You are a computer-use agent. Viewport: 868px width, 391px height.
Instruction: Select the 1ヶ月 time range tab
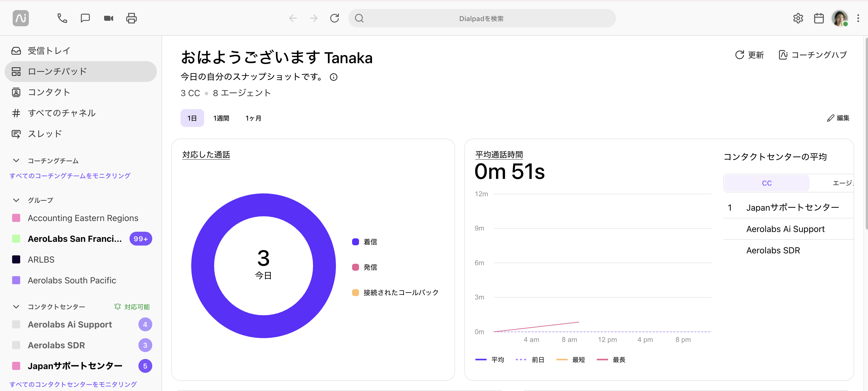coord(253,118)
